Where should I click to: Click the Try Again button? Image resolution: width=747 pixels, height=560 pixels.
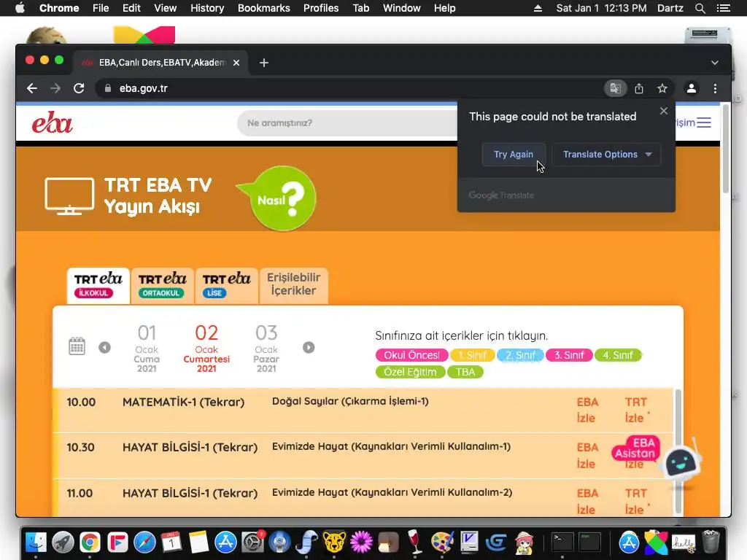[x=514, y=155]
